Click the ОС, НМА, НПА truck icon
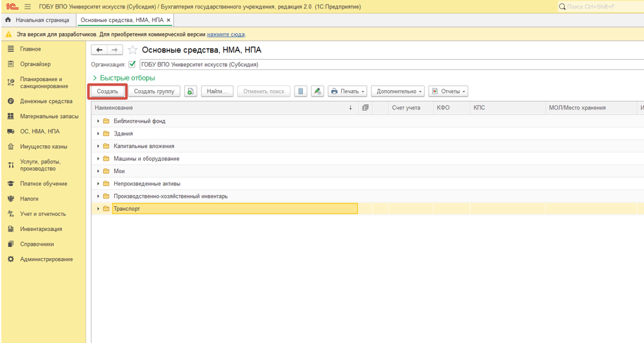 (x=10, y=132)
